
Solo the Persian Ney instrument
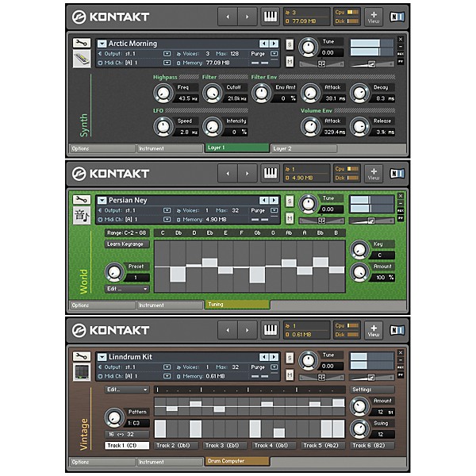[x=290, y=202]
